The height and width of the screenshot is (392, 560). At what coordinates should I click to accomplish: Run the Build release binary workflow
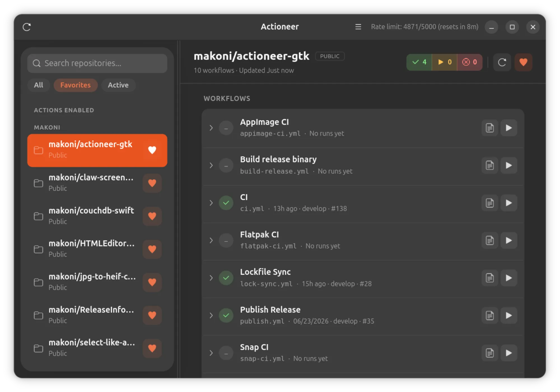pos(509,165)
